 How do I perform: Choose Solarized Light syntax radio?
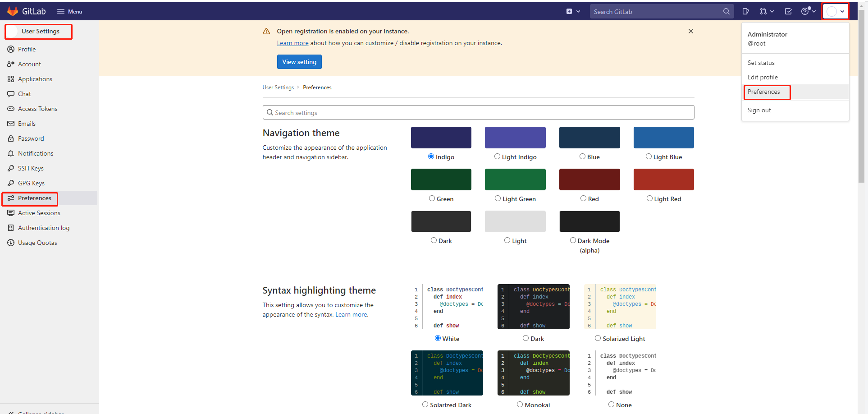598,338
